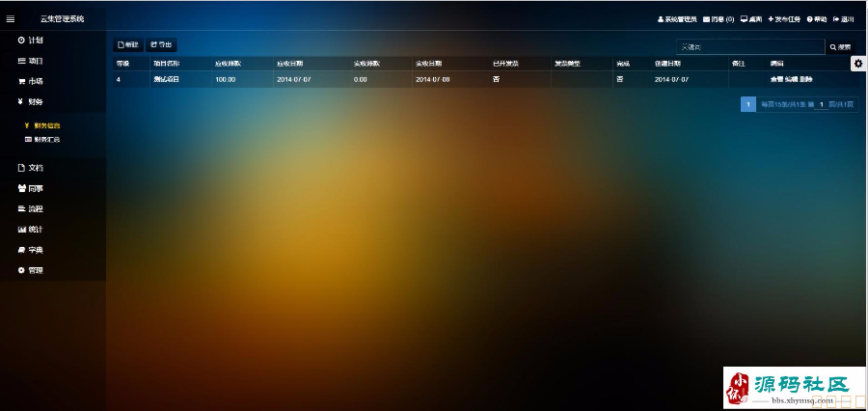Sort by 备注 column header
The width and height of the screenshot is (868, 411).
point(739,64)
